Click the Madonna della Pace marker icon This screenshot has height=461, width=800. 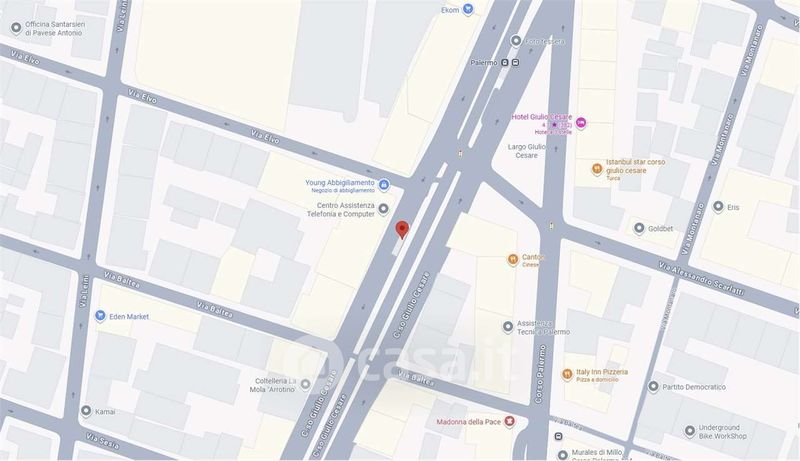click(x=509, y=421)
